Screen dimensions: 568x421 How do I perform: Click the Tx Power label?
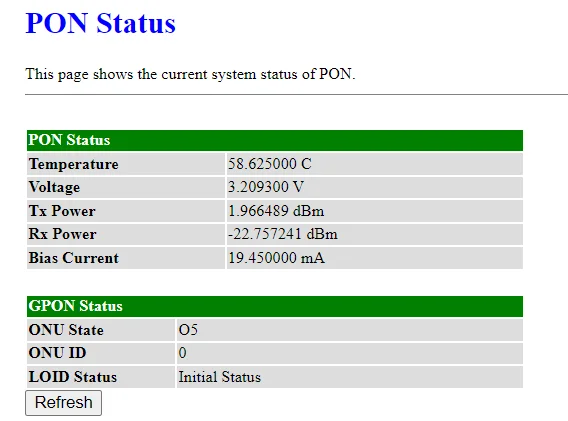62,210
